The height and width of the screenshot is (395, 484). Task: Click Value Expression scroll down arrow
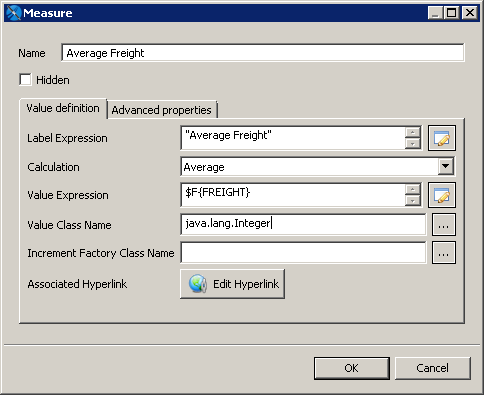(413, 201)
